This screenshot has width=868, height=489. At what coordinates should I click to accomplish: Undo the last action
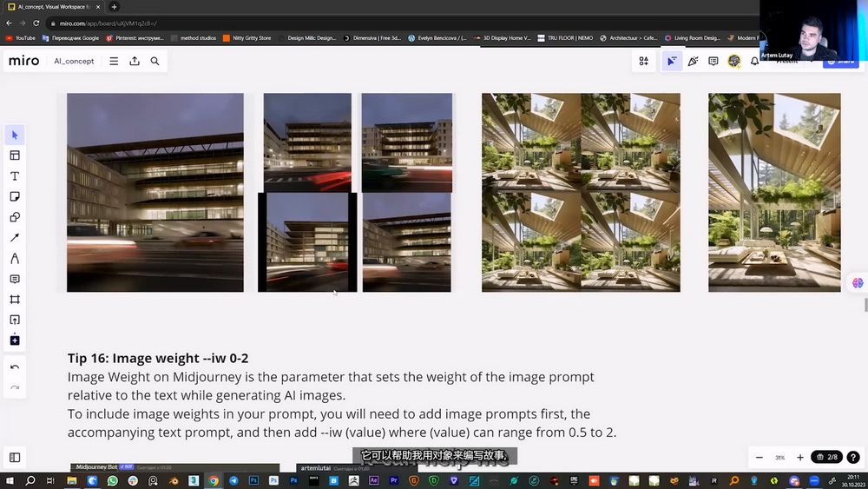[15, 367]
